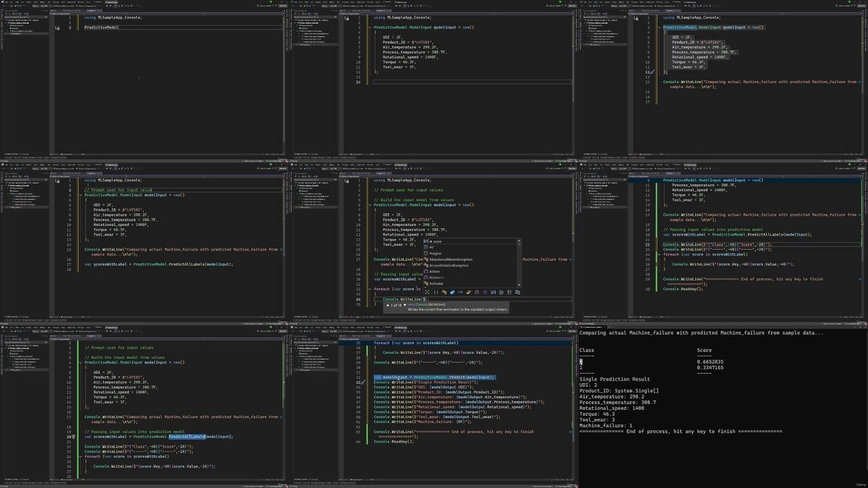Screen dimensions: 868x488
Task: Click the screwdriver quick-action icon at line 33
Action: (363, 383)
